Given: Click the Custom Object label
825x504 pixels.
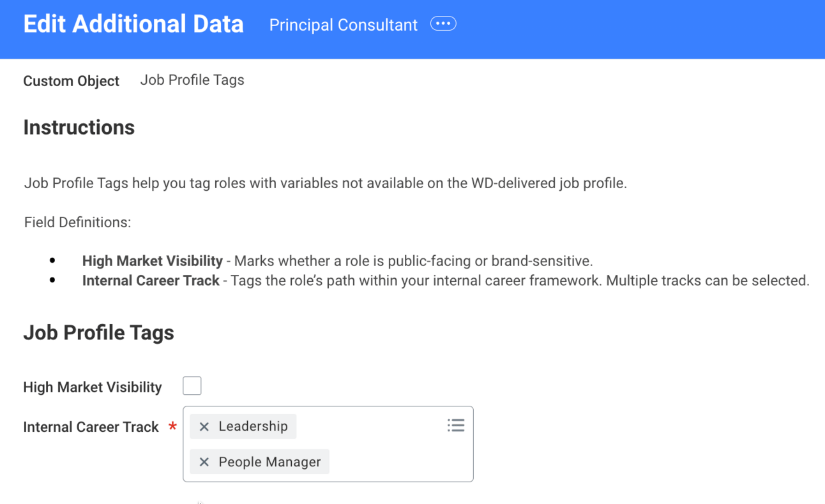Looking at the screenshot, I should point(72,81).
